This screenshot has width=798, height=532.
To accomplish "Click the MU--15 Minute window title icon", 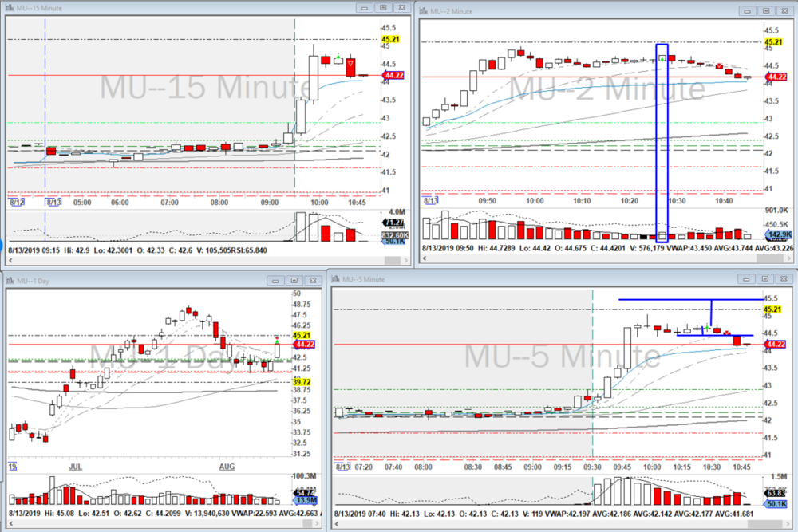I will (x=10, y=7).
